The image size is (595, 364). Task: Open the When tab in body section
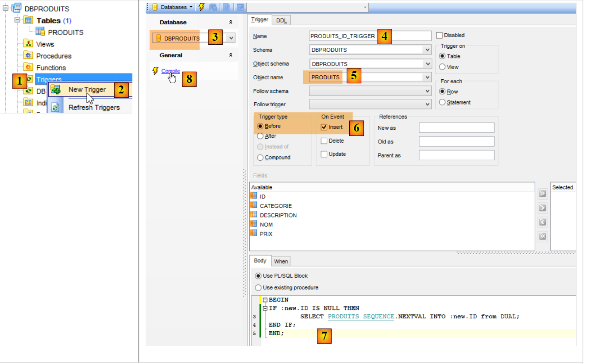click(x=281, y=261)
